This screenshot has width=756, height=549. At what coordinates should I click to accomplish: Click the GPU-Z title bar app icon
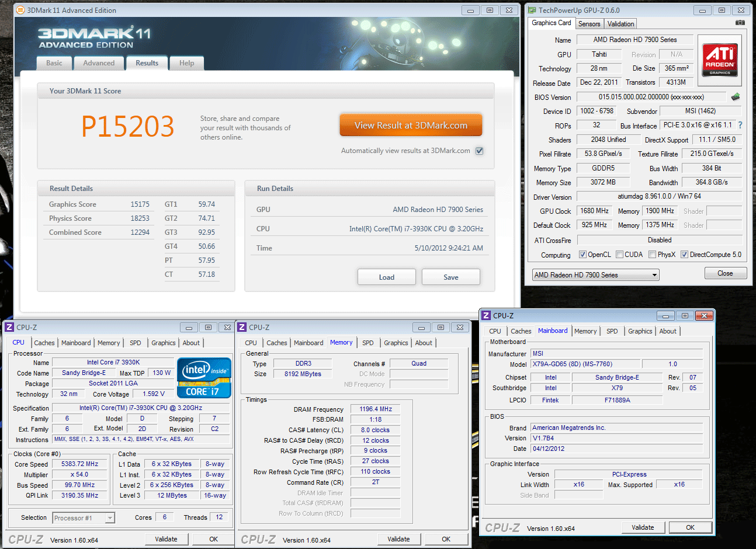tap(532, 10)
